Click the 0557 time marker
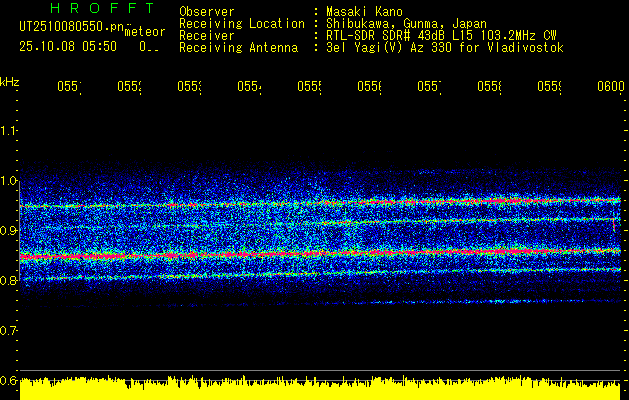This screenshot has width=629, height=400. point(429,87)
